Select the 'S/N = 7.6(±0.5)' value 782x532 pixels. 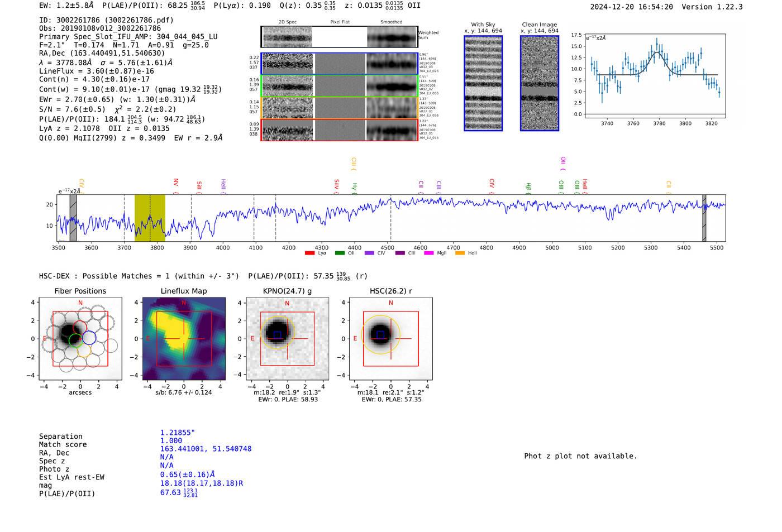tap(72, 109)
